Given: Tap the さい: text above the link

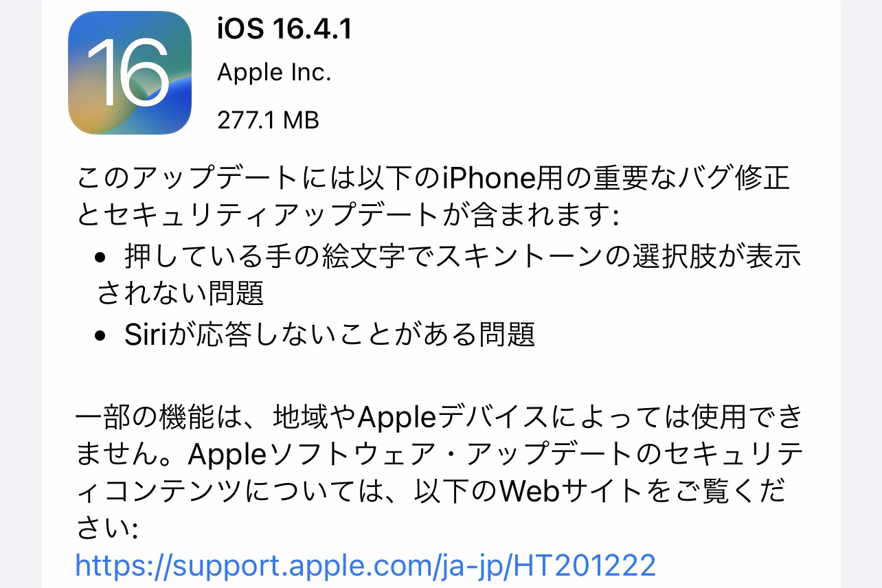Looking at the screenshot, I should [x=107, y=528].
